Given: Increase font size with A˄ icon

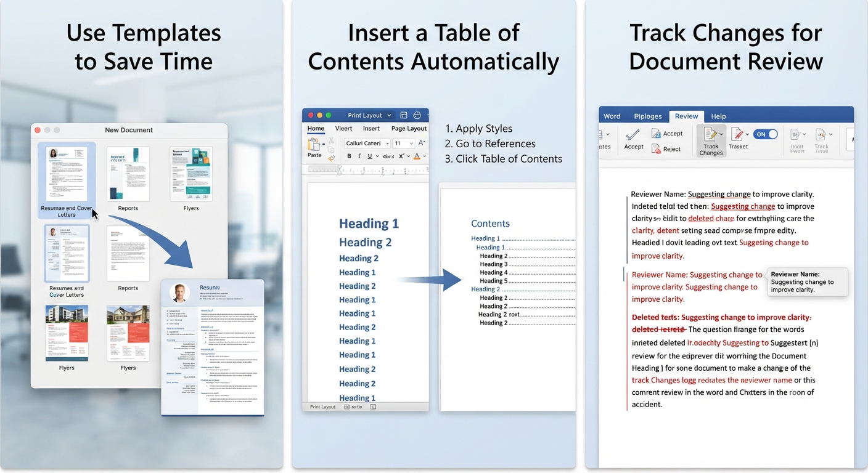Looking at the screenshot, I should [422, 143].
